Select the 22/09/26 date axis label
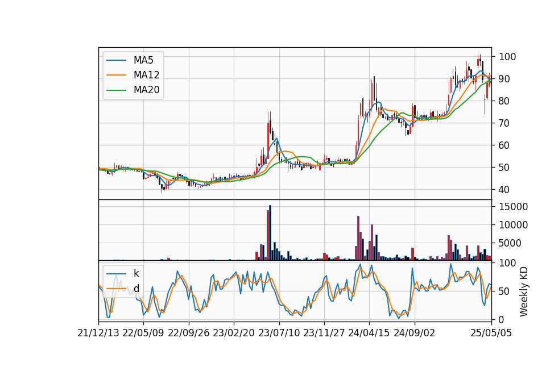The height and width of the screenshot is (392, 546). 188,333
